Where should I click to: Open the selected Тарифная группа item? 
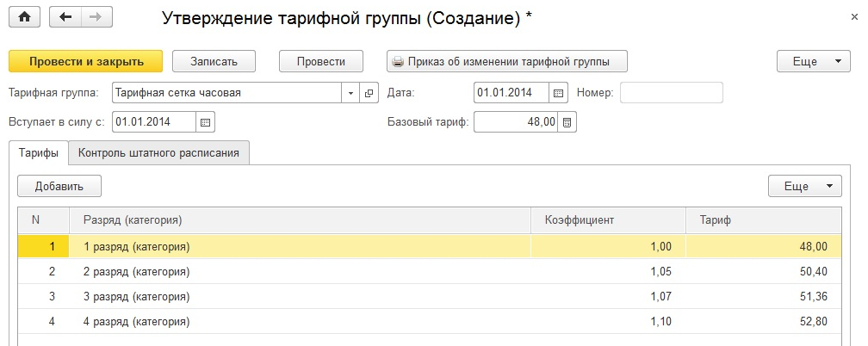370,93
